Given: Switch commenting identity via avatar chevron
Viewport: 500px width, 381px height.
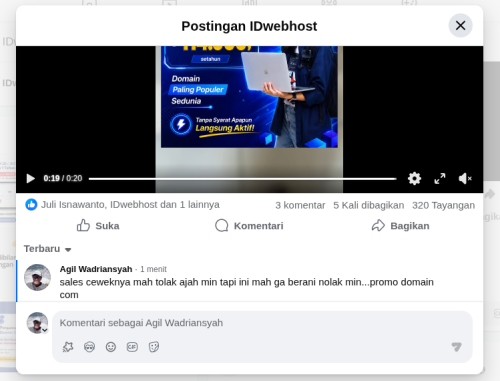Looking at the screenshot, I should (45, 330).
